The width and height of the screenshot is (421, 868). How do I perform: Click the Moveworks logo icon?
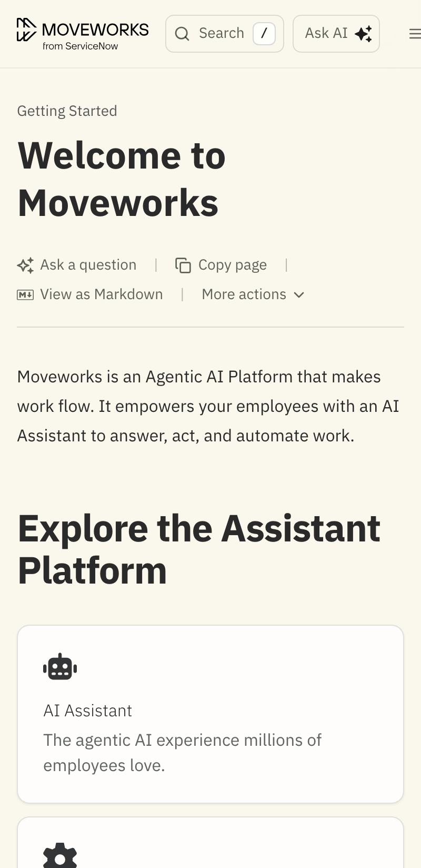(26, 29)
